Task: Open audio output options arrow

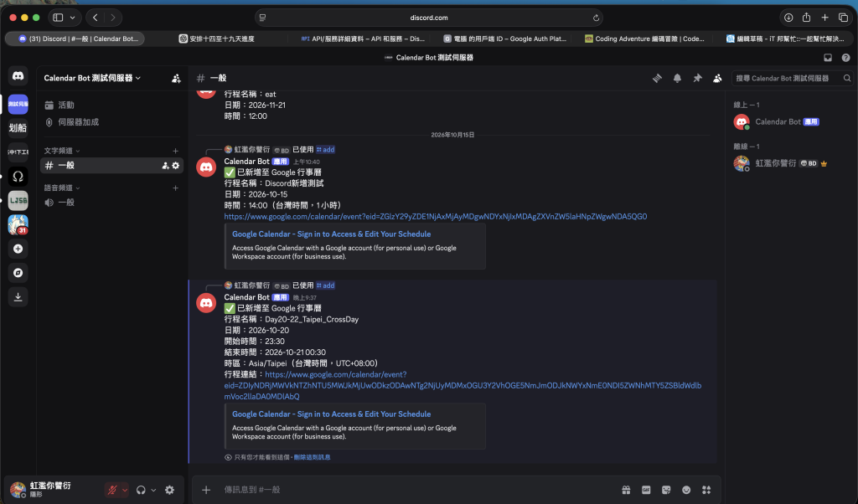Action: (154, 491)
